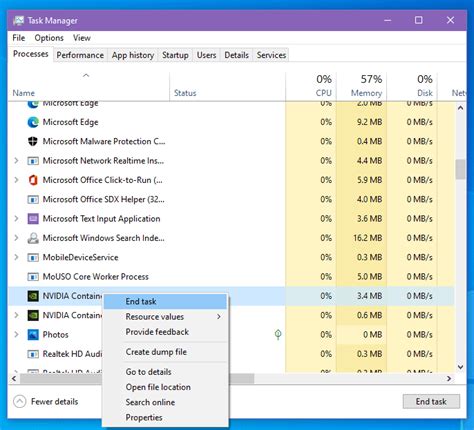Click the vertical scrollbar up arrow
The image size is (474, 430).
[460, 108]
